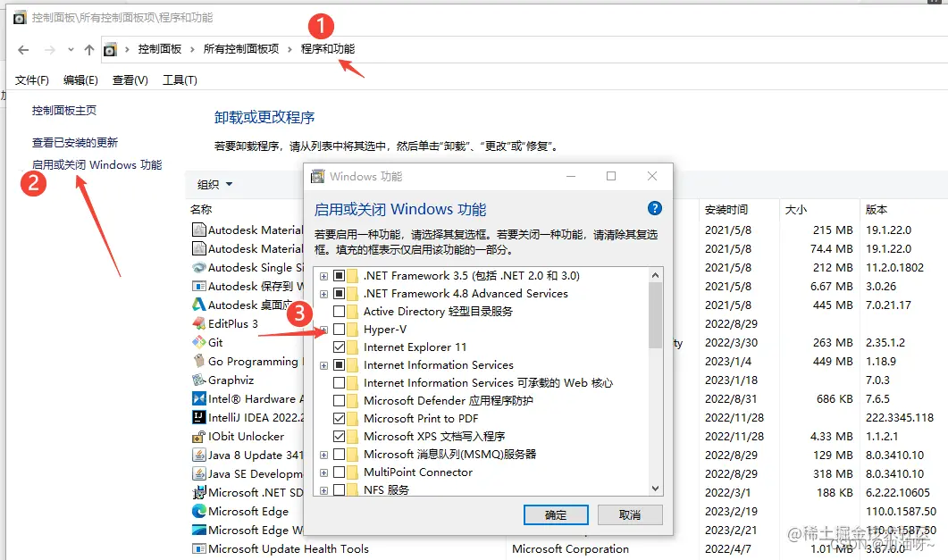The image size is (948, 560).
Task: Uncheck the Microsoft Print to PDF checkbox
Action: pyautogui.click(x=340, y=419)
